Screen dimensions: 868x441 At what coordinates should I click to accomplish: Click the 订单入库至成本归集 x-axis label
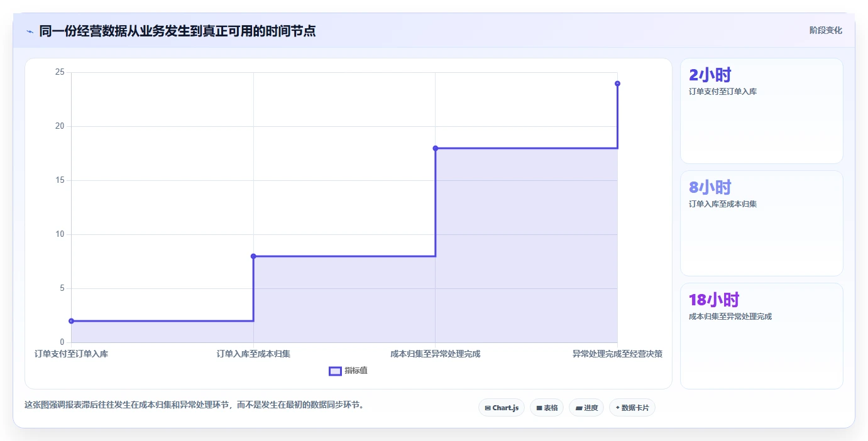(x=253, y=354)
